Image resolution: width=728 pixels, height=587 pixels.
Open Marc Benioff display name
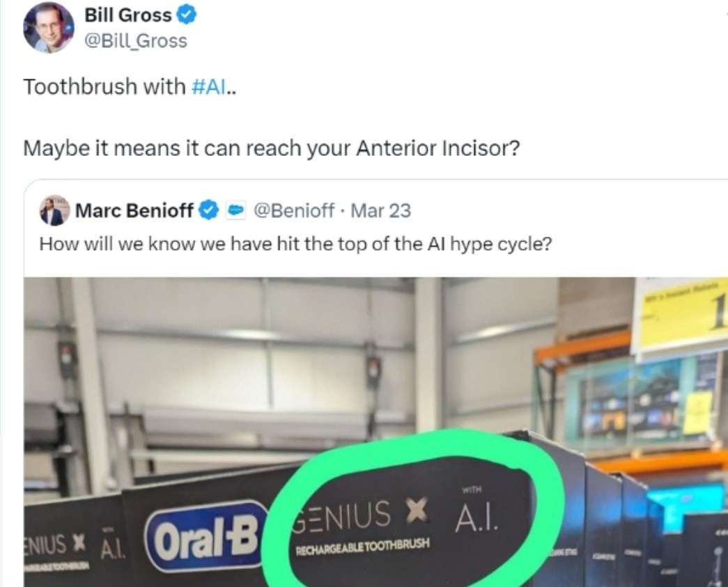coord(134,211)
